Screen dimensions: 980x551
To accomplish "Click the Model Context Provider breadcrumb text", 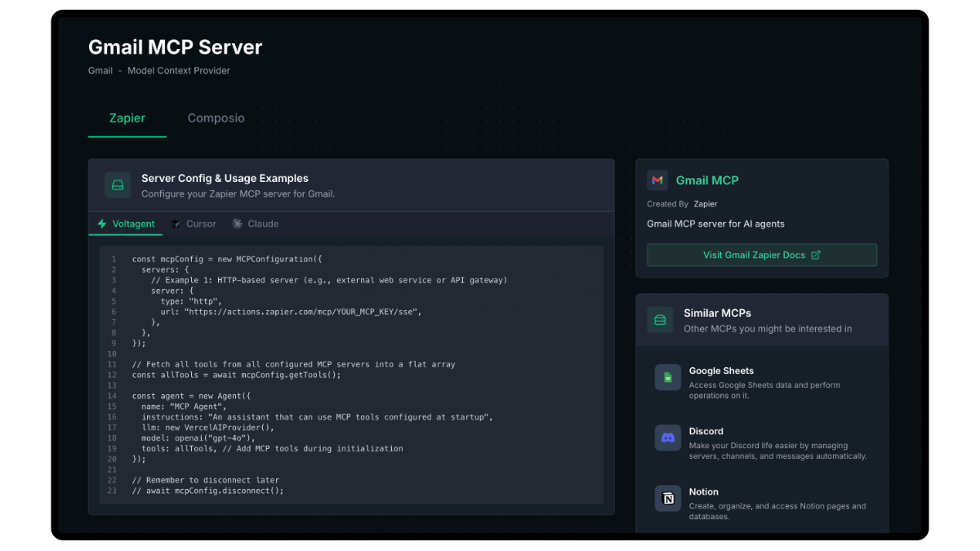I will point(179,70).
